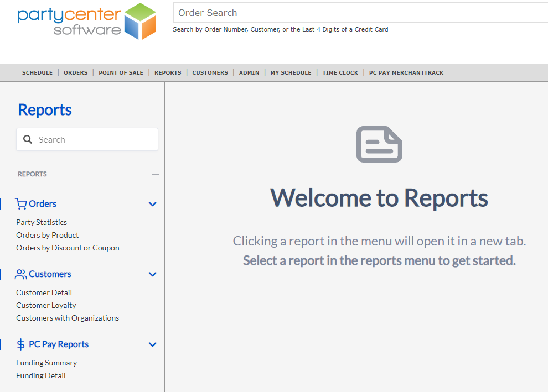Click 'Clicking a report in the menu' text

click(379, 241)
